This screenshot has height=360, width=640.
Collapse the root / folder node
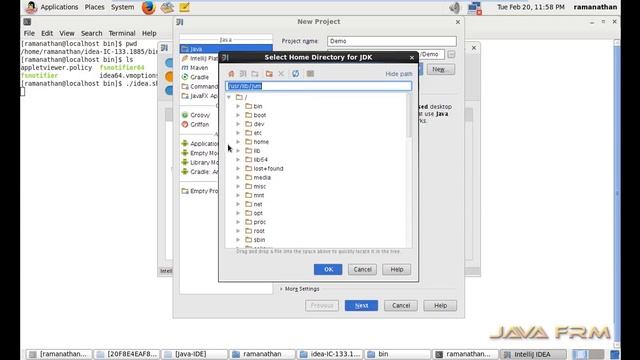point(229,97)
